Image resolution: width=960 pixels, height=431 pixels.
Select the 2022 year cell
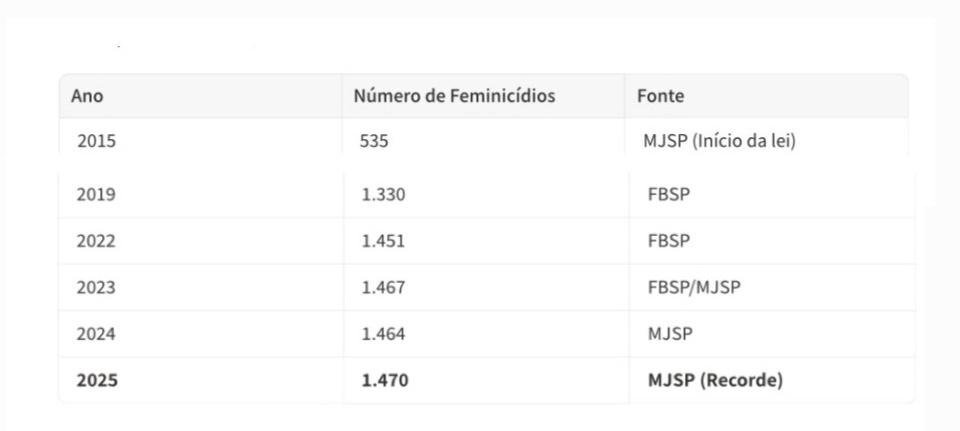(x=96, y=241)
